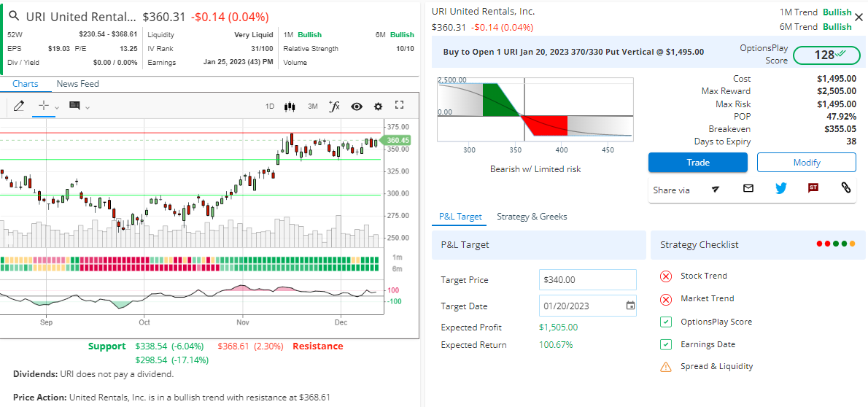Open the fx indicators menu
The width and height of the screenshot is (868, 407).
(x=334, y=106)
